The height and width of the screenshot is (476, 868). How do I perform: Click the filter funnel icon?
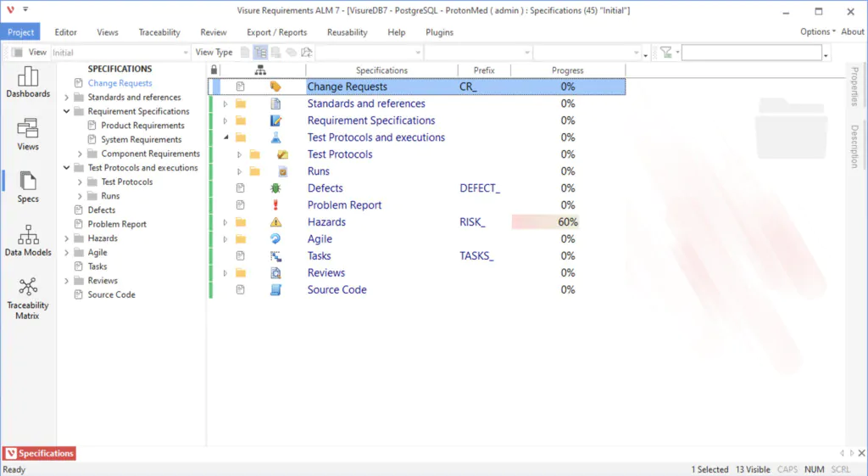pos(666,52)
